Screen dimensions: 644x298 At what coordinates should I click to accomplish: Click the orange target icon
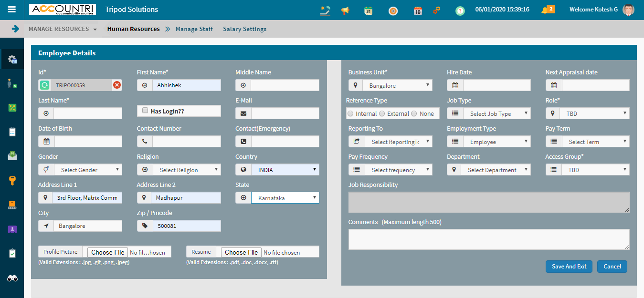click(393, 10)
